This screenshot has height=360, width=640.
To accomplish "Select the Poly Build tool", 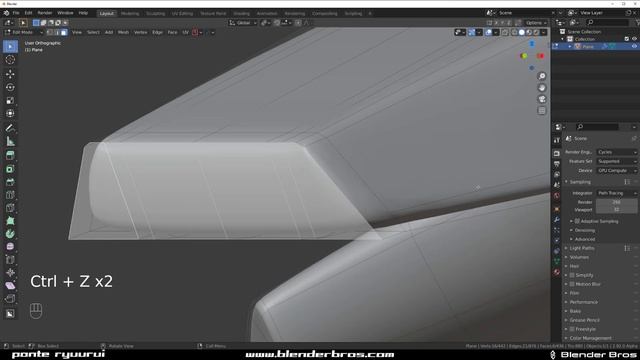I will [10, 221].
